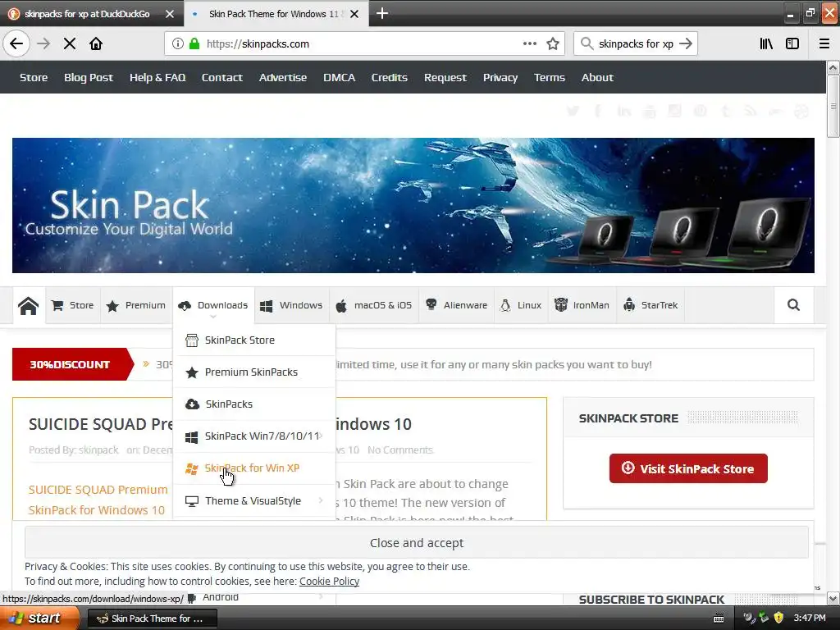This screenshot has width=840, height=630.
Task: Show site information icon in address bar
Action: (x=178, y=44)
